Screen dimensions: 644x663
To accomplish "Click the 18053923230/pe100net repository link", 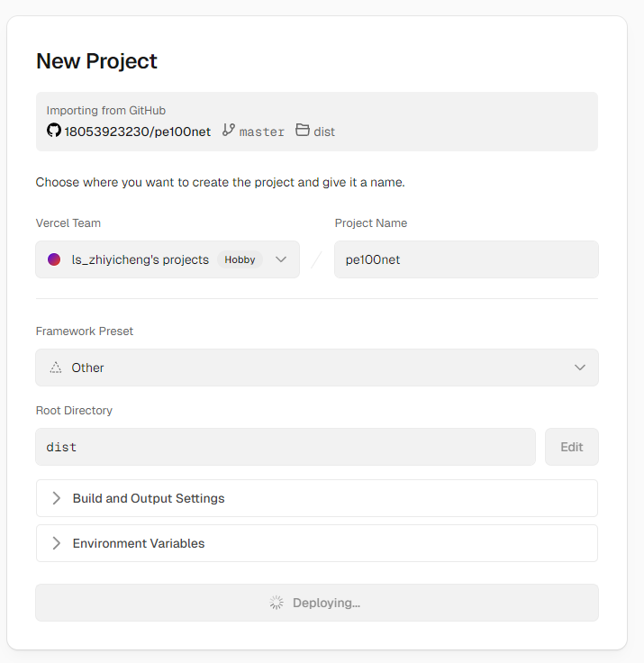I will tap(137, 132).
